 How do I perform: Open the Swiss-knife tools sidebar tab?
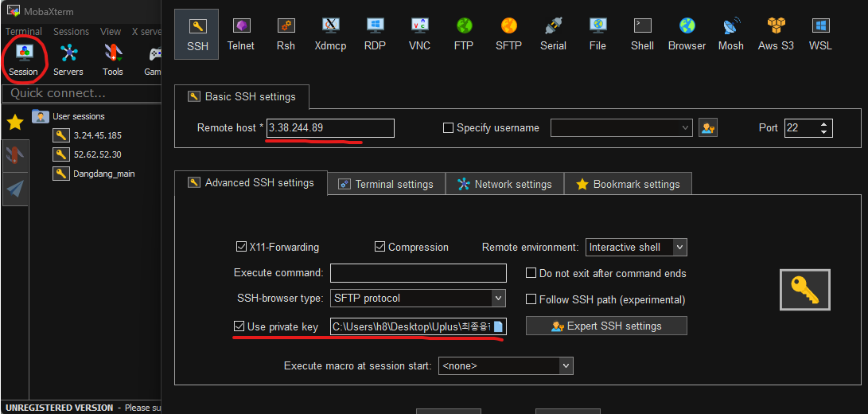(15, 154)
